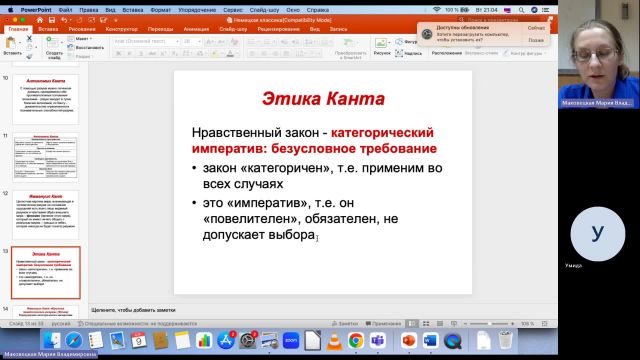Image resolution: width=640 pixels, height=360 pixels.
Task: Undo the last action
Action: 64,20
